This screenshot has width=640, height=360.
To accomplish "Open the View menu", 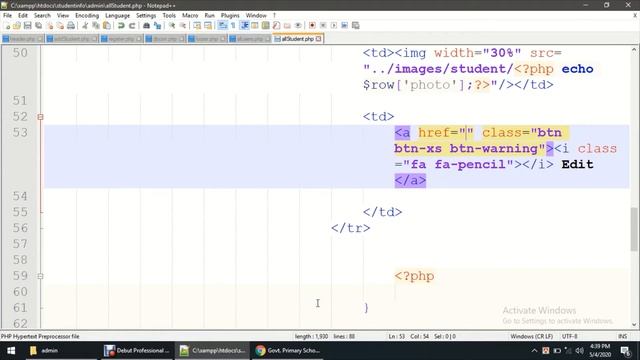I will (62, 16).
